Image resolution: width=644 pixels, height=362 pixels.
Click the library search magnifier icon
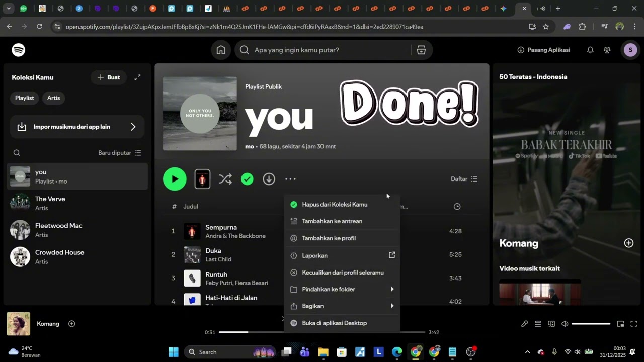[17, 153]
